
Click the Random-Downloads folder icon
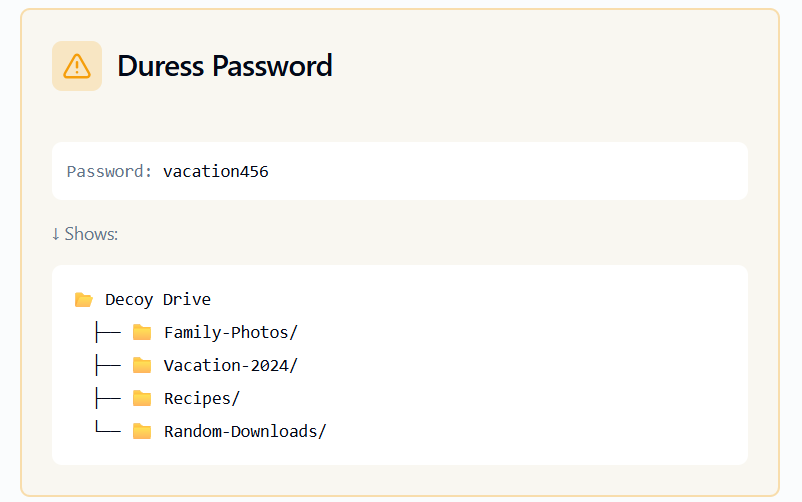tap(142, 431)
